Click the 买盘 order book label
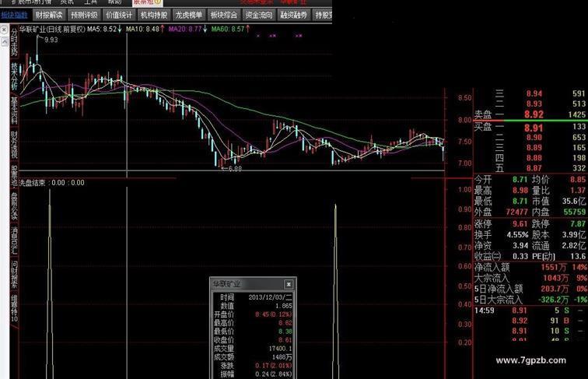Screen dimensions: 588x379 [x=483, y=127]
